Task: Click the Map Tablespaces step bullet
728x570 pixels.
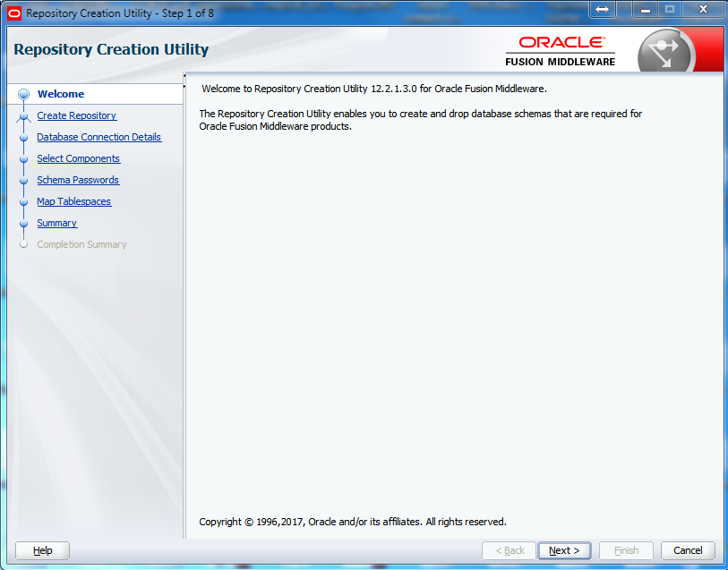Action: (x=23, y=201)
